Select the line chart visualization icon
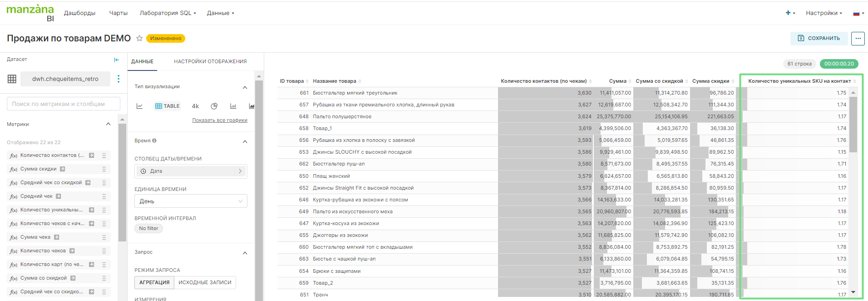 pyautogui.click(x=140, y=106)
